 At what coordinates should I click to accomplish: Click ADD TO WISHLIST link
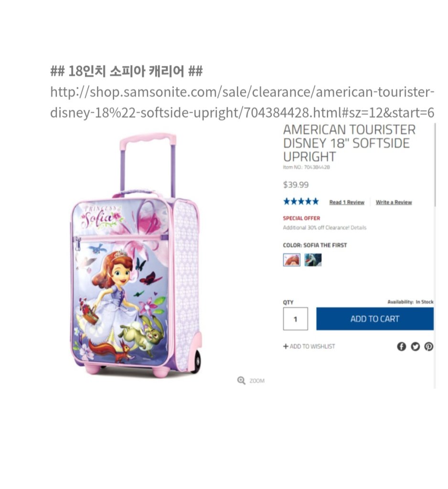click(x=312, y=346)
